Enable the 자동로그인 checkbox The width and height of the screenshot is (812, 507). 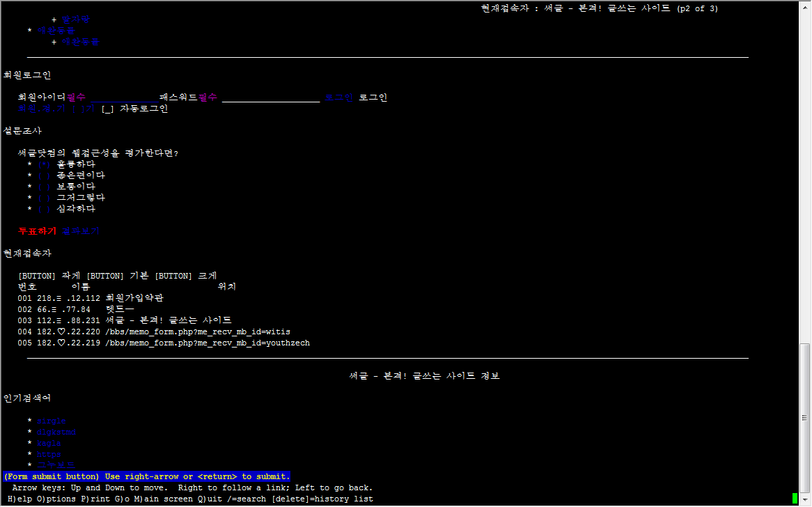107,109
